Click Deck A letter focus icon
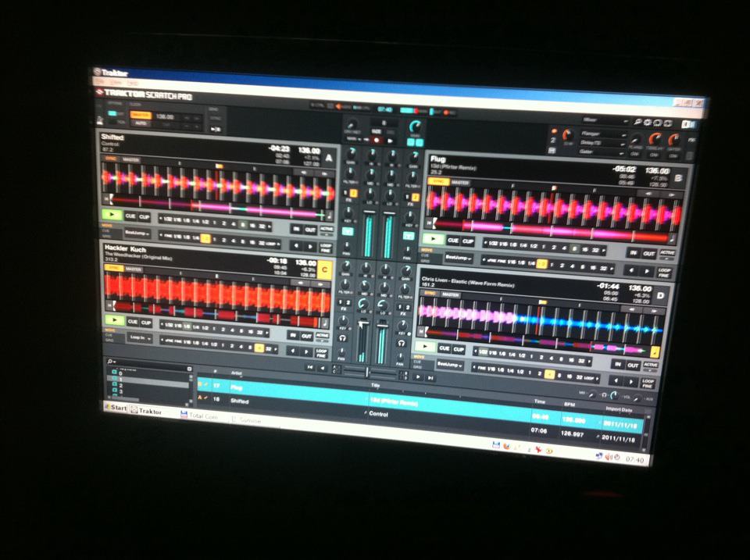Viewport: 750px width, 560px height. click(329, 157)
